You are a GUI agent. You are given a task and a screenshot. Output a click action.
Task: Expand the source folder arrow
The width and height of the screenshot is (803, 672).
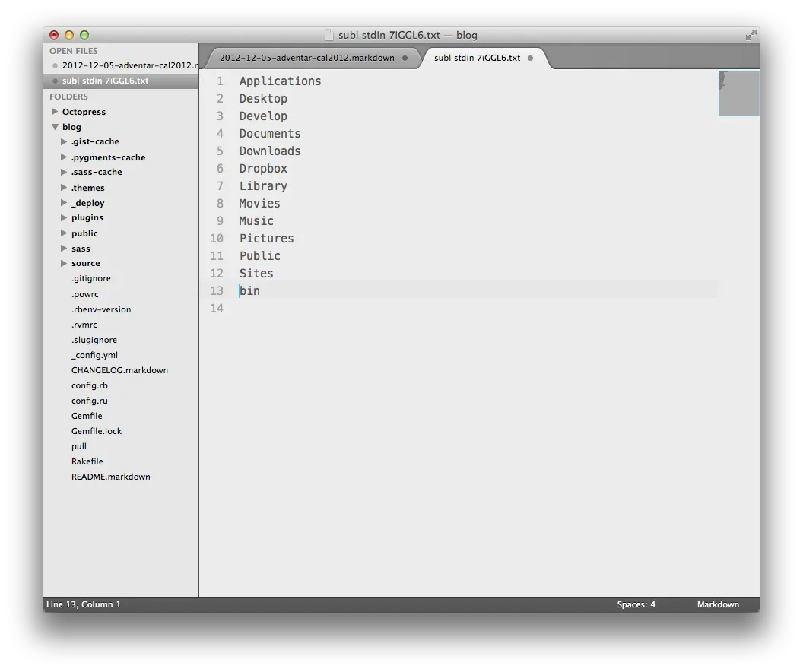point(64,263)
